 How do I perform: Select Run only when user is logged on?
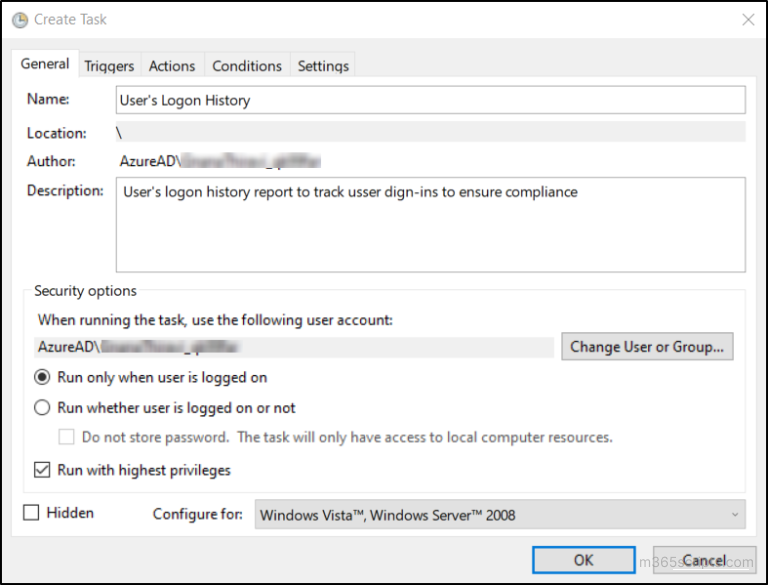[x=42, y=378]
